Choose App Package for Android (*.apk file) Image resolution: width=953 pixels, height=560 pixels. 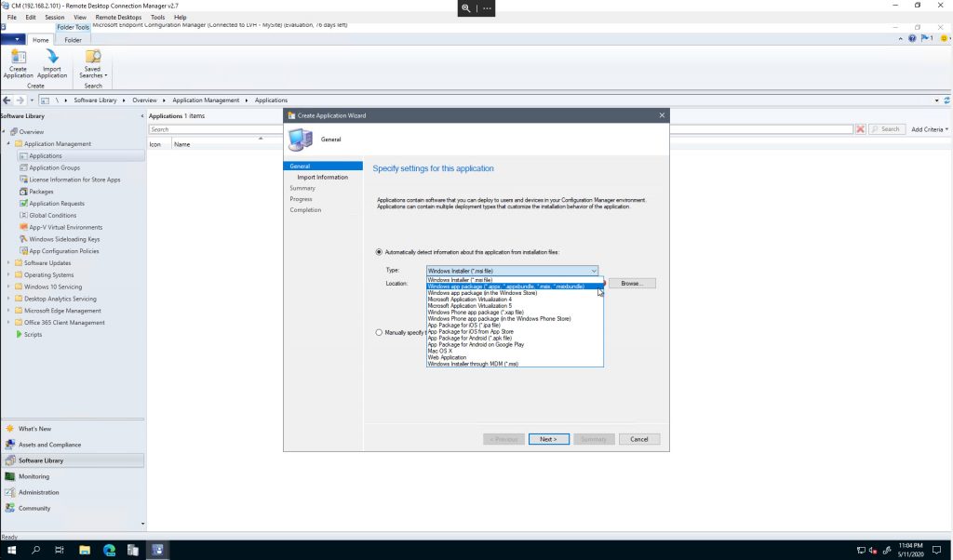coord(516,339)
